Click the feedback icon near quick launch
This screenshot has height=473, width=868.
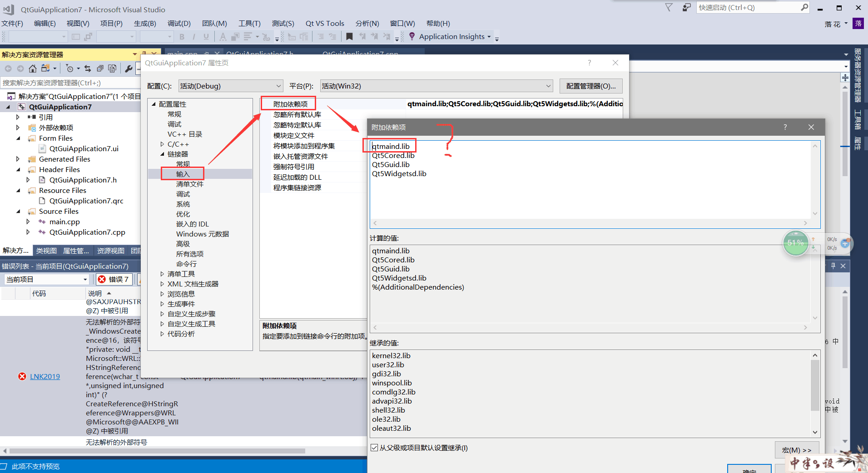point(686,7)
